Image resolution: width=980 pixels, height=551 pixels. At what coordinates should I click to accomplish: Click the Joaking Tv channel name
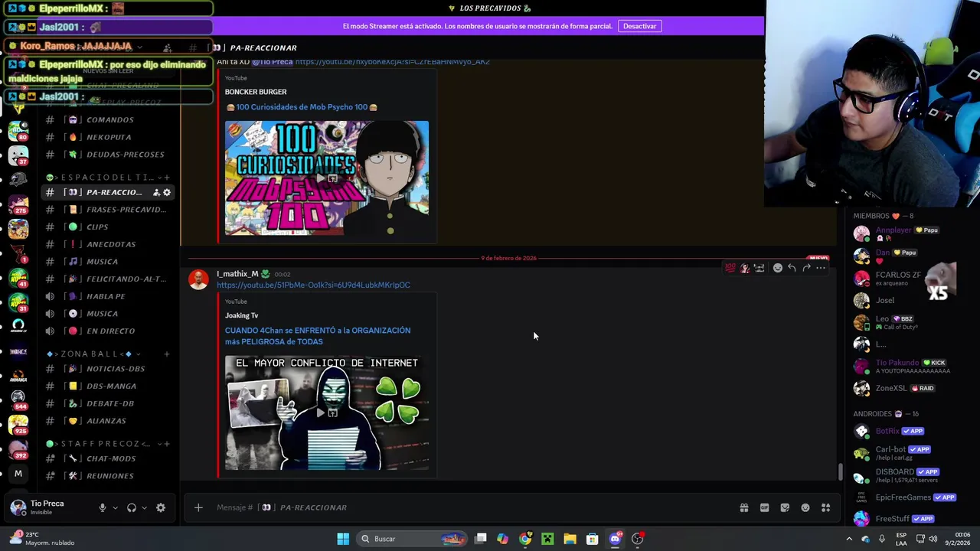[241, 315]
